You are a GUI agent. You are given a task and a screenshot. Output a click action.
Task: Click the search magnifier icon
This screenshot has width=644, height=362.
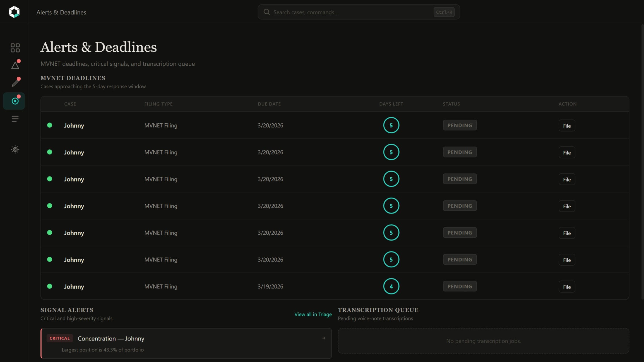coord(267,12)
